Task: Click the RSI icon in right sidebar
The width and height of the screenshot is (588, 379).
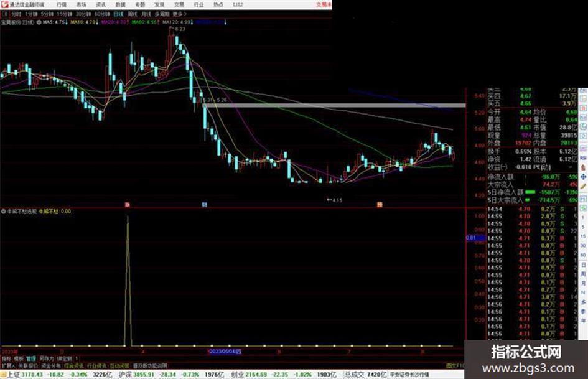Action: coord(583,158)
